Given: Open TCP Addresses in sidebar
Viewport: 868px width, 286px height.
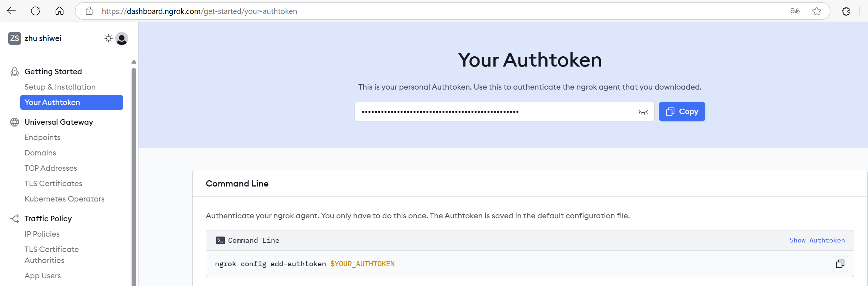Looking at the screenshot, I should coord(51,168).
